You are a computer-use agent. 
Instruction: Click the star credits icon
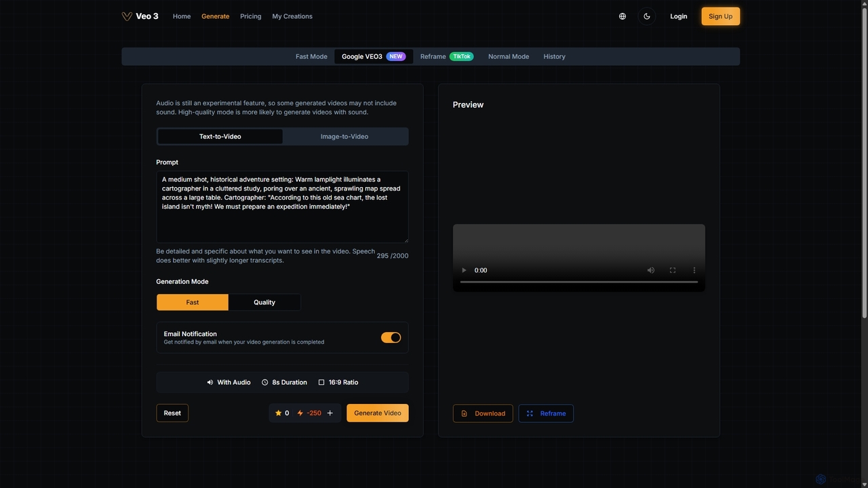click(278, 413)
